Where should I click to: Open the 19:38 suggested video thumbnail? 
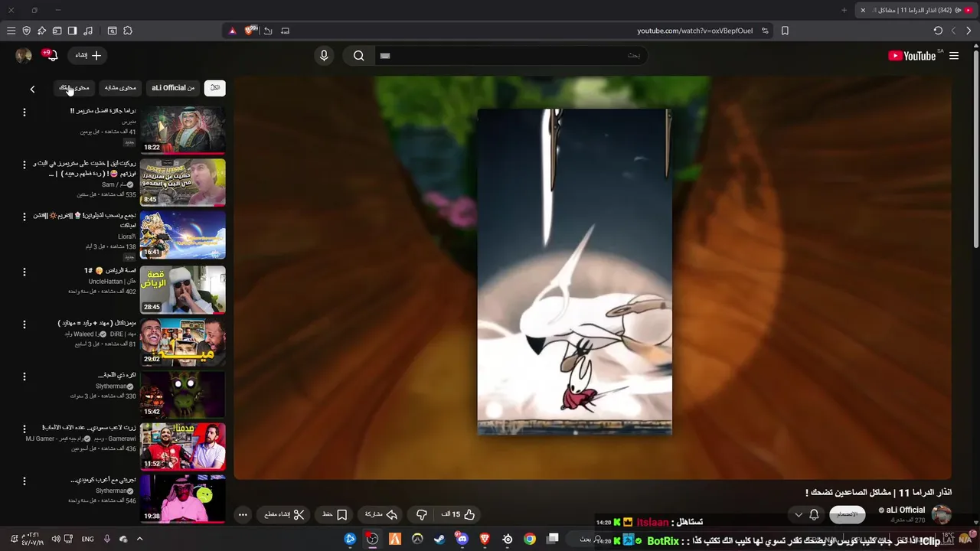[183, 499]
